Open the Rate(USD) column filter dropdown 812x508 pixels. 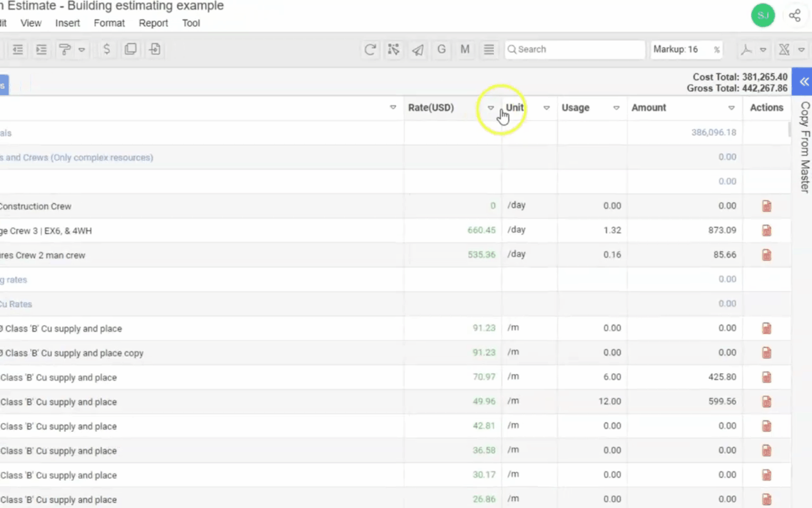[491, 108]
